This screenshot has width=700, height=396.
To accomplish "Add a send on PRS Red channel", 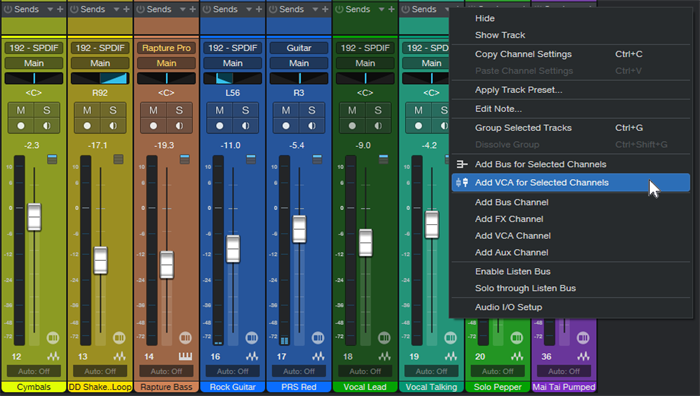I will (325, 9).
